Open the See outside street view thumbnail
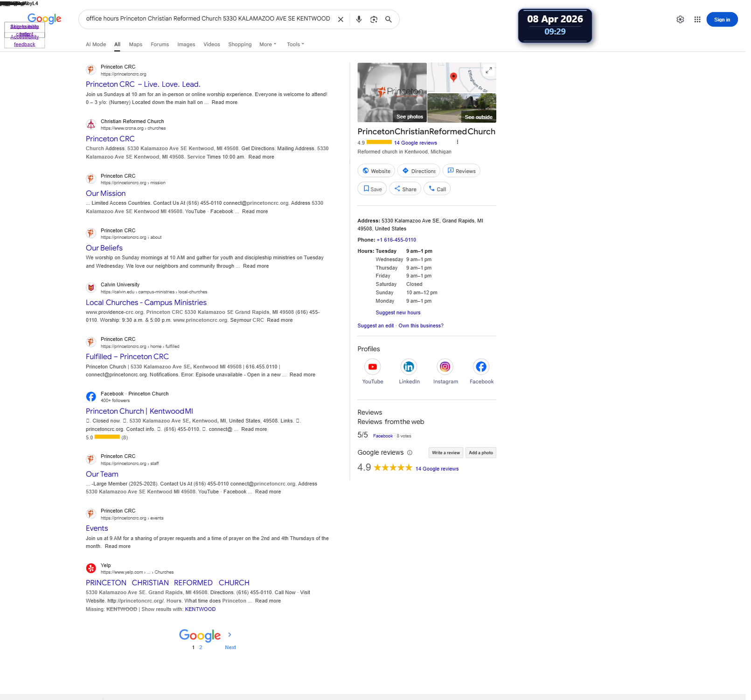The image size is (751, 700). pyautogui.click(x=461, y=108)
